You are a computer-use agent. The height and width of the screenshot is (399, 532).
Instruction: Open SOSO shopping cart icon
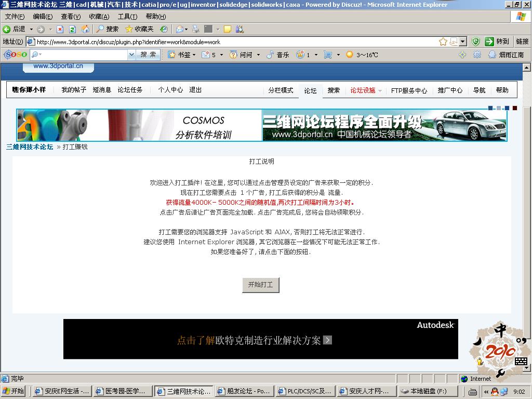[x=328, y=55]
